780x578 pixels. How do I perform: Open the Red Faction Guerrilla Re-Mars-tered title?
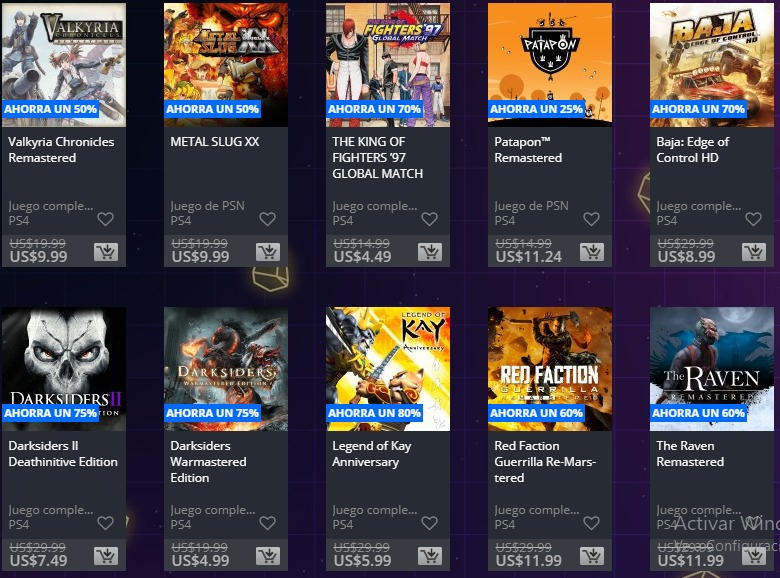(x=545, y=462)
